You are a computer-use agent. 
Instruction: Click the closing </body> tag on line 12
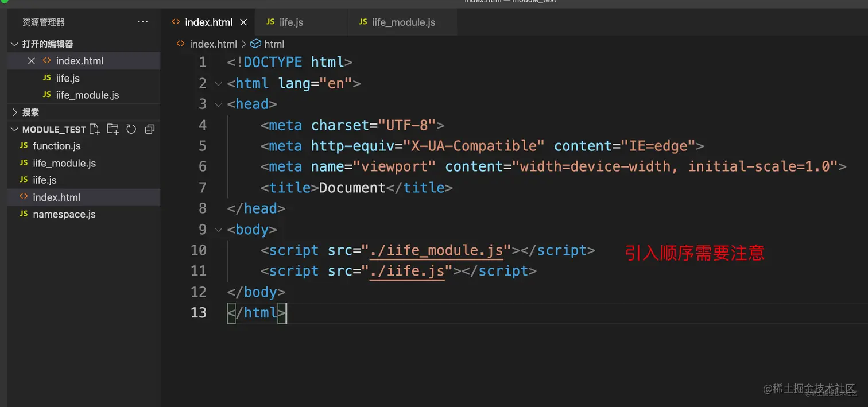(x=256, y=292)
